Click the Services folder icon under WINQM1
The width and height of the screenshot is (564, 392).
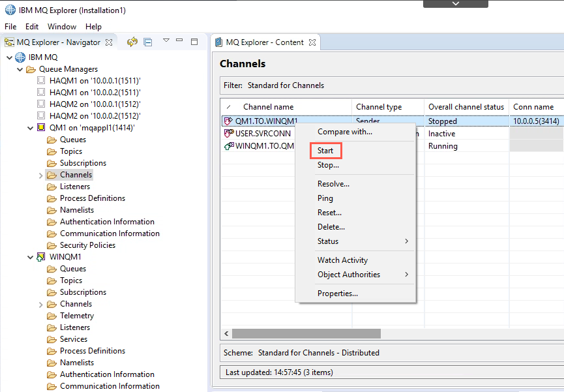pos(52,339)
